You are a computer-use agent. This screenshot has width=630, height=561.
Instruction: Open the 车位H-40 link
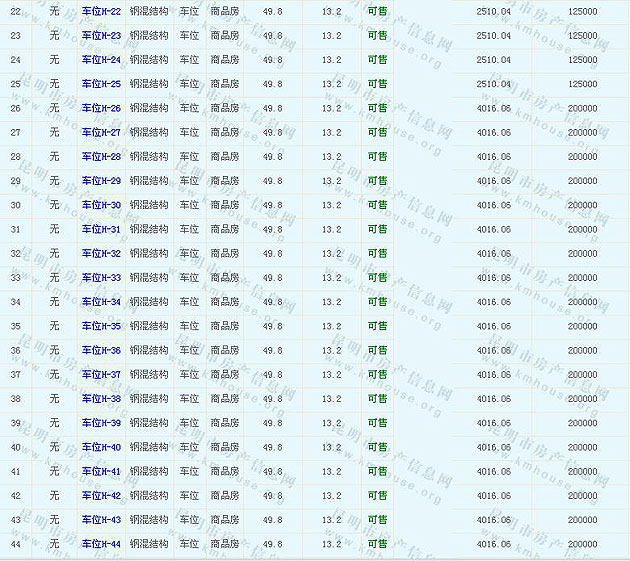pos(101,447)
